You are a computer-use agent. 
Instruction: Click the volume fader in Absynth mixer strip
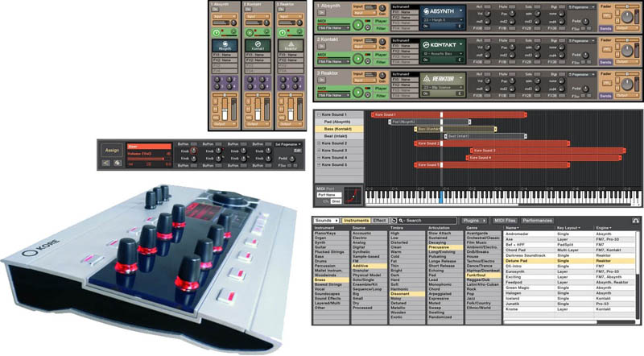(225, 109)
